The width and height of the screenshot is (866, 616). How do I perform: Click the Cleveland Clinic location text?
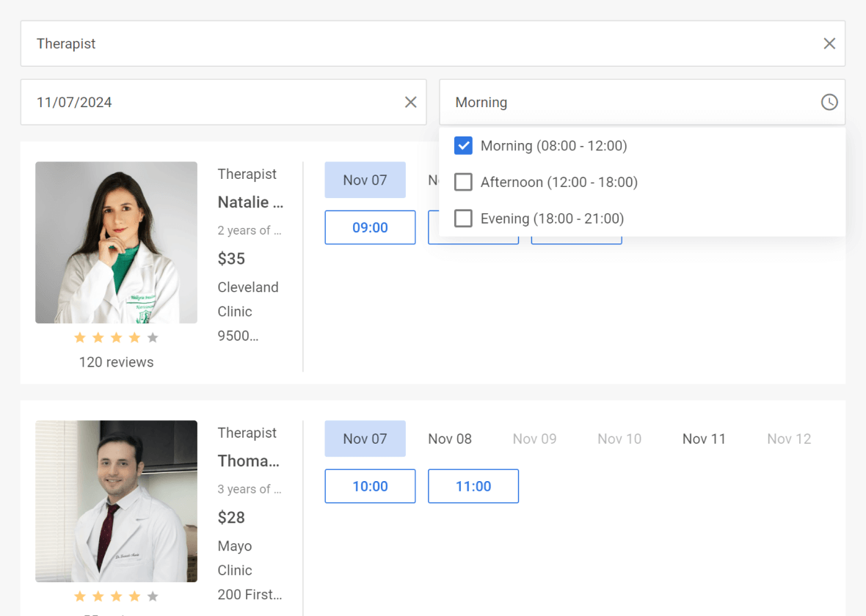coord(248,298)
